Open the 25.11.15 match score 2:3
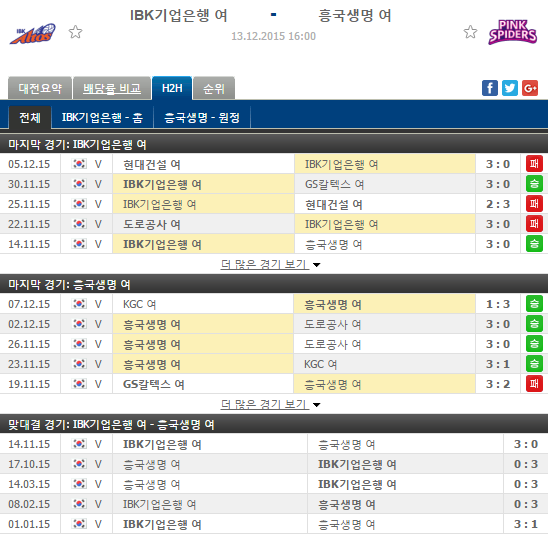 pos(498,204)
